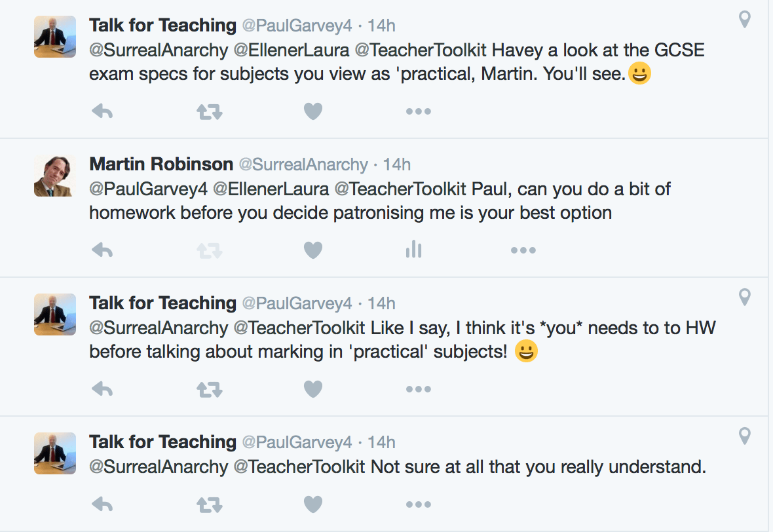This screenshot has height=532, width=773.
Task: Reply to the 'Not sure at all' tweet
Action: coord(102,504)
